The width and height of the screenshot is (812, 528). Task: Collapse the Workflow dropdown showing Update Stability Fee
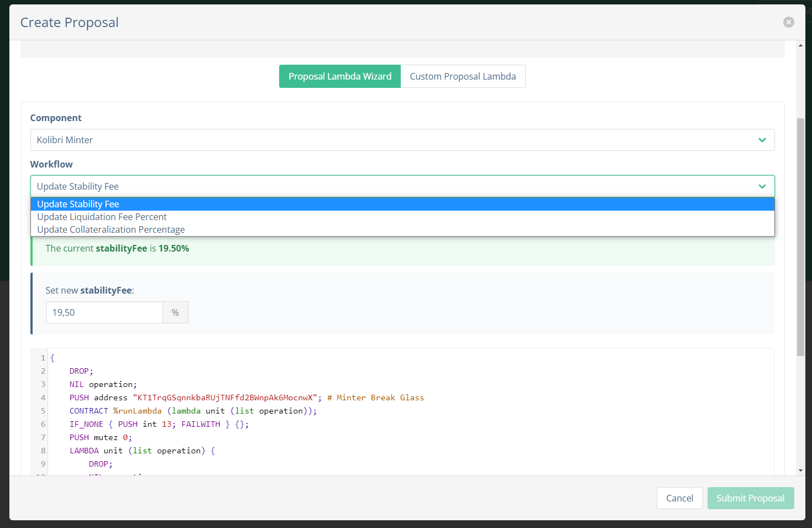[402, 186]
